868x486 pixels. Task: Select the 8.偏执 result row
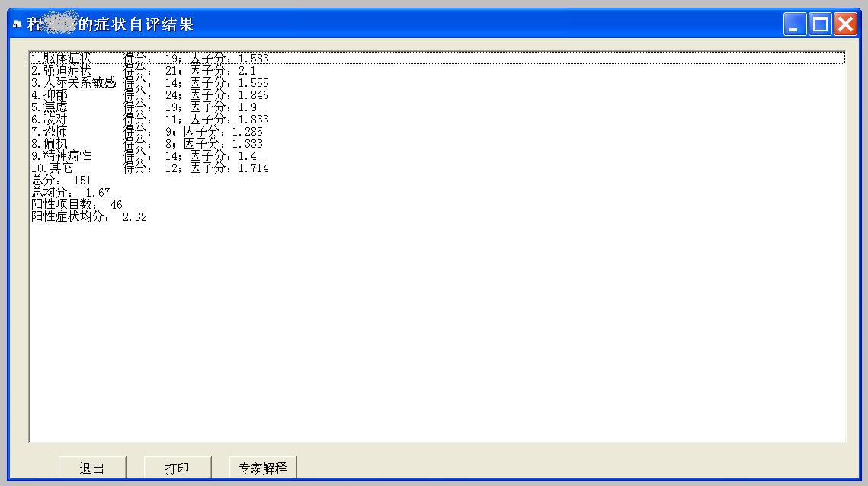point(146,144)
